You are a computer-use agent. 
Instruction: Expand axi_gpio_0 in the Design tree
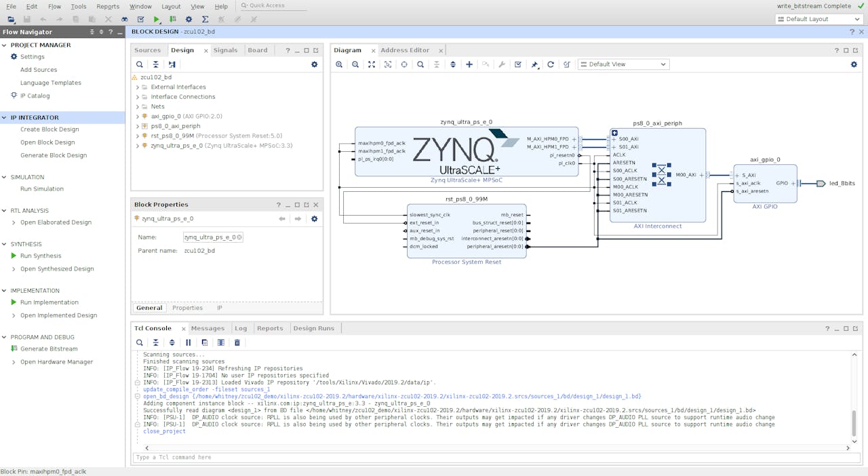(138, 117)
